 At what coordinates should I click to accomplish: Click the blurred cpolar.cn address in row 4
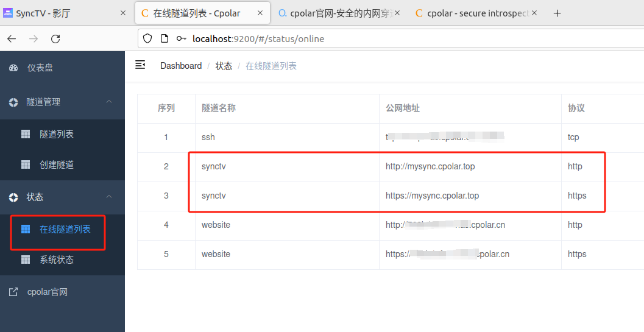(x=445, y=225)
